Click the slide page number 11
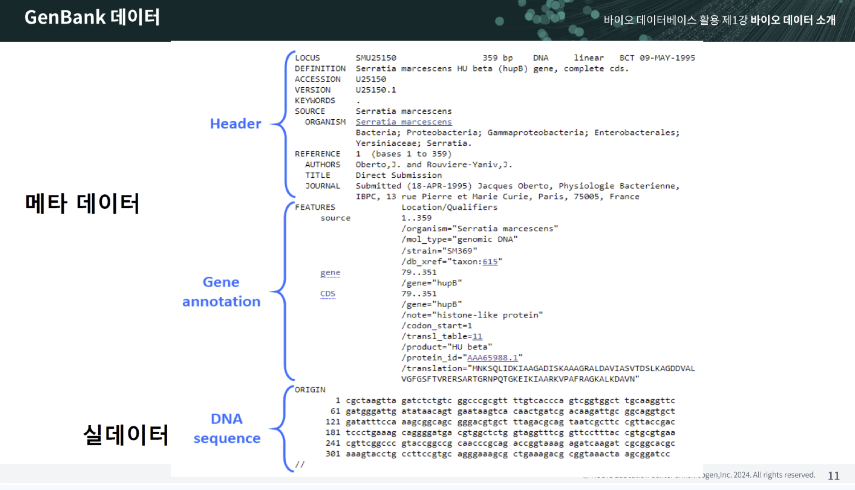The width and height of the screenshot is (855, 490). 834,476
